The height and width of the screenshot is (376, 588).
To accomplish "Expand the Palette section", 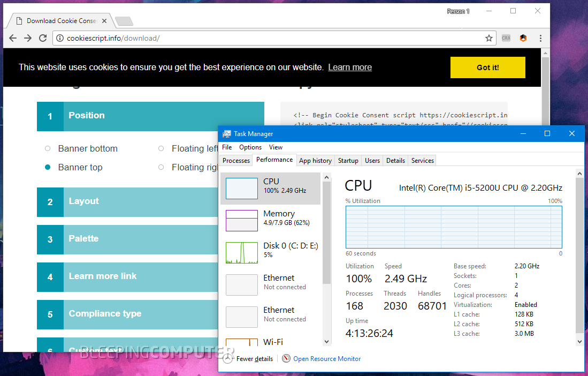I will (x=127, y=239).
